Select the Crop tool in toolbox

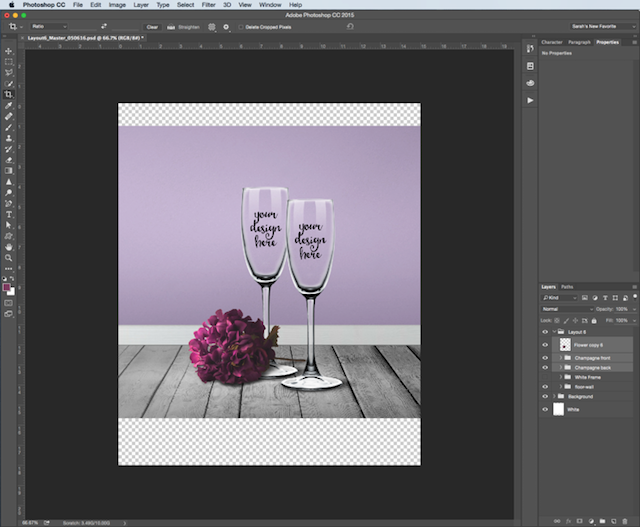(8, 94)
